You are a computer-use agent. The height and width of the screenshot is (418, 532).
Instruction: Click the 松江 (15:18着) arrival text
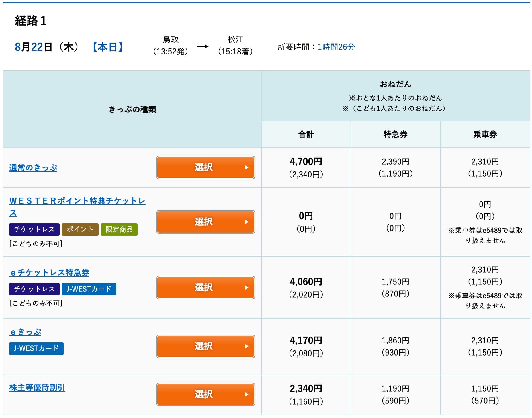click(235, 46)
